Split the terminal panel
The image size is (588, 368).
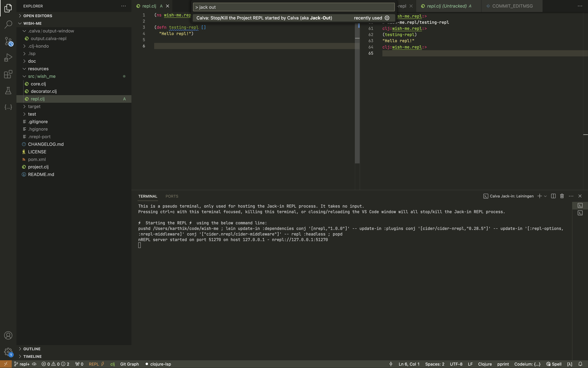click(x=553, y=196)
